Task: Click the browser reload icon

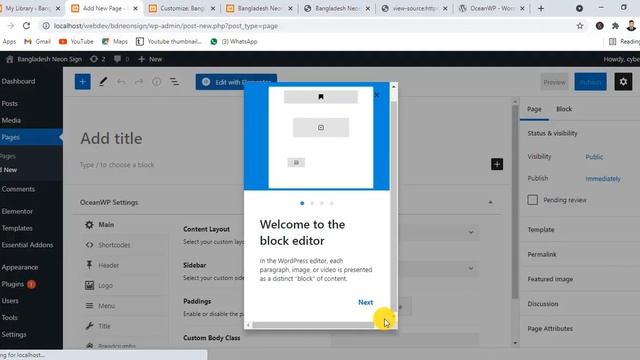Action: [27, 26]
